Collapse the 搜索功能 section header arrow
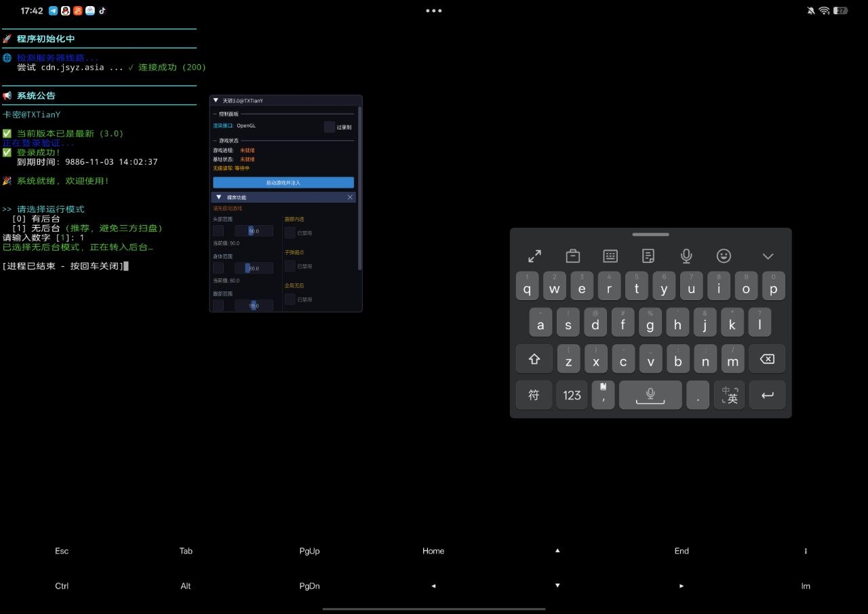Screen dimensions: 868x614 point(218,197)
